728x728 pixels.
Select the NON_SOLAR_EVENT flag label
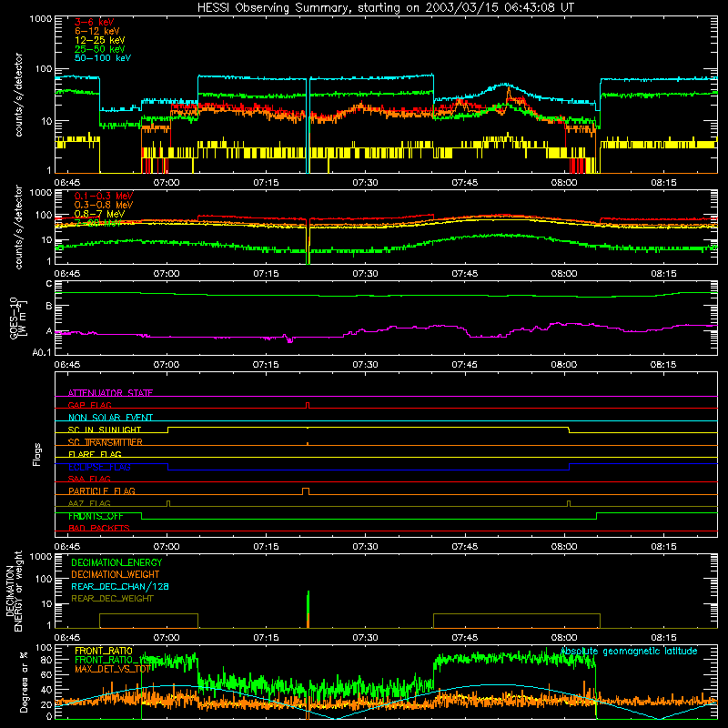coord(110,418)
